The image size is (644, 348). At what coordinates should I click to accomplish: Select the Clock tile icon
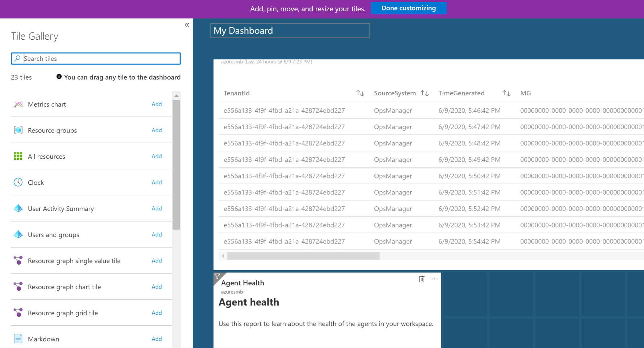[x=18, y=182]
